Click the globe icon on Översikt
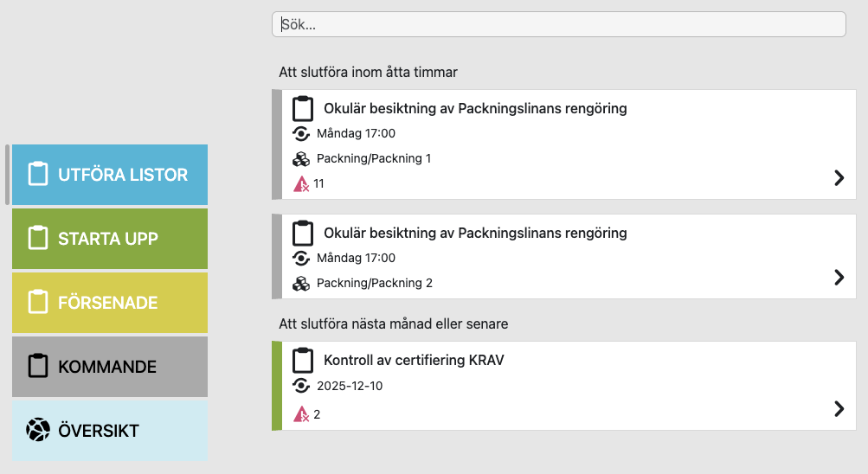 [x=38, y=430]
